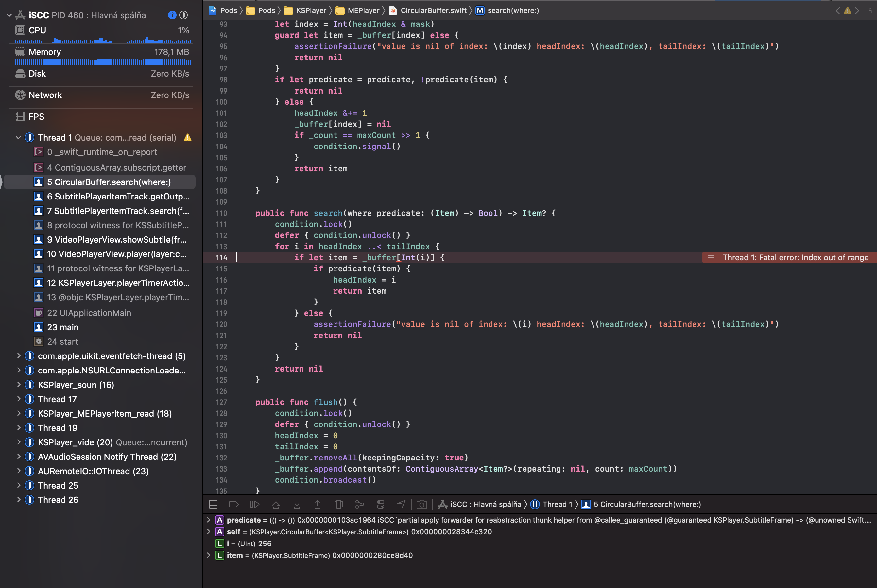Expand the KSPlayer_soun (16) thread

[x=19, y=384]
